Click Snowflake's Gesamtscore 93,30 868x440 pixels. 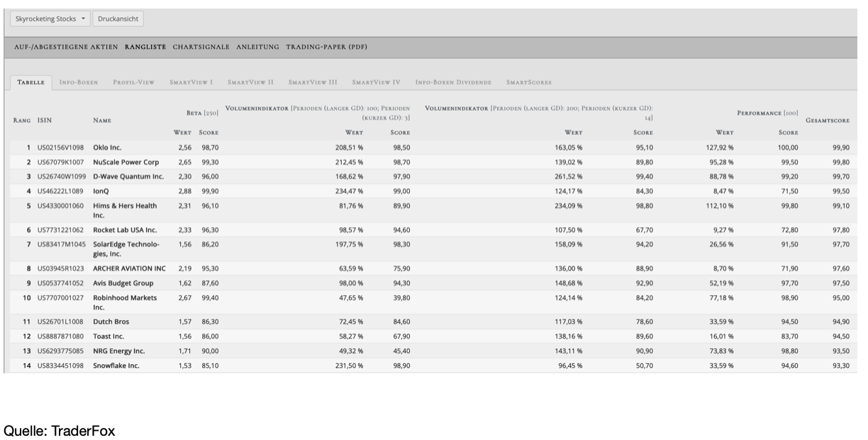tap(840, 365)
